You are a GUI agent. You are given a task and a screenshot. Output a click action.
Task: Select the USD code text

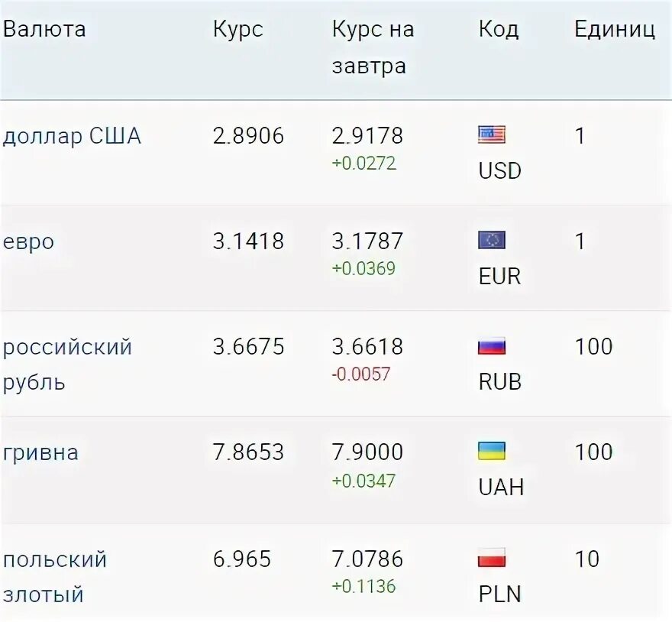(x=500, y=170)
